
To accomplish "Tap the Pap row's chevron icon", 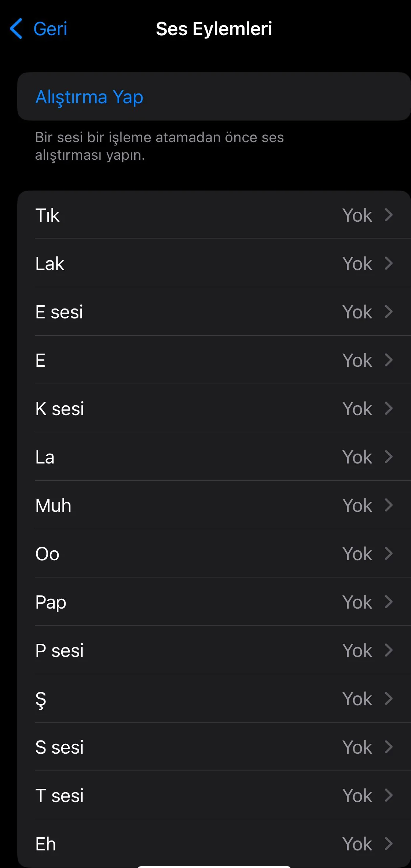I will (x=389, y=602).
